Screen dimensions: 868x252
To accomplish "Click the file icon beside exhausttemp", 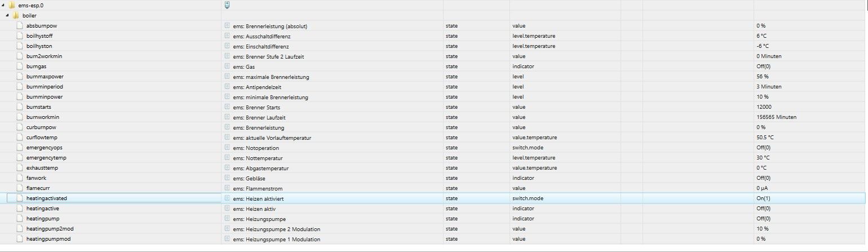I will (20, 167).
